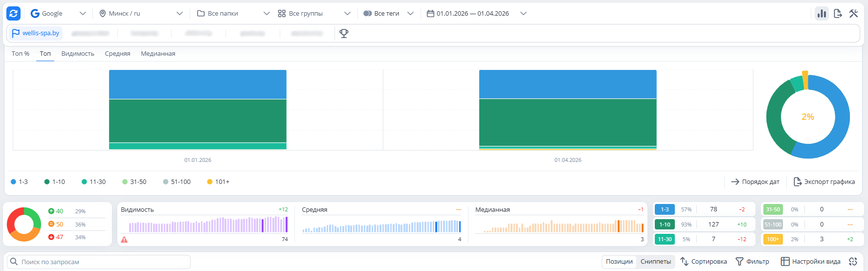This screenshot has width=868, height=271.
Task: Click the orange 50 unchanged positions row
Action: pos(77,225)
